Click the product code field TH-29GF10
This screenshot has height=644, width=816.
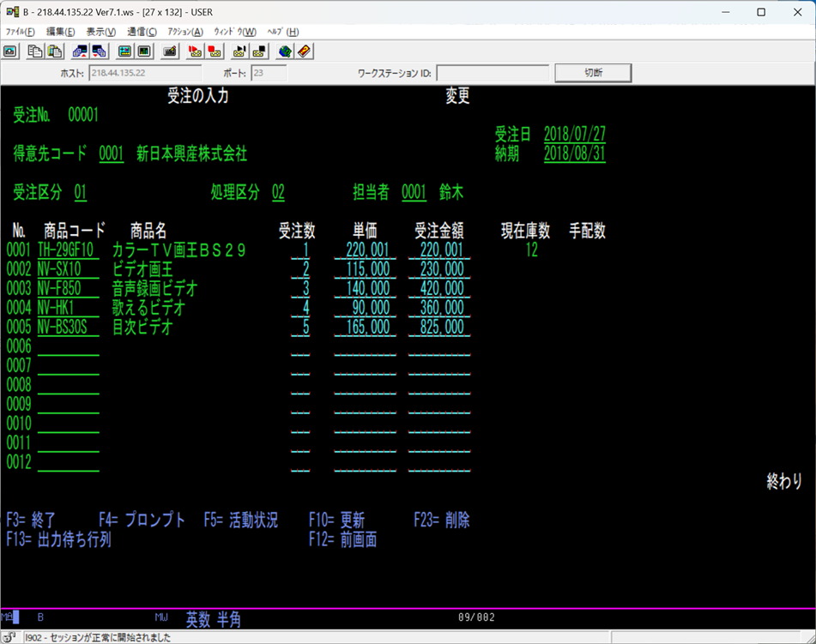coord(68,250)
